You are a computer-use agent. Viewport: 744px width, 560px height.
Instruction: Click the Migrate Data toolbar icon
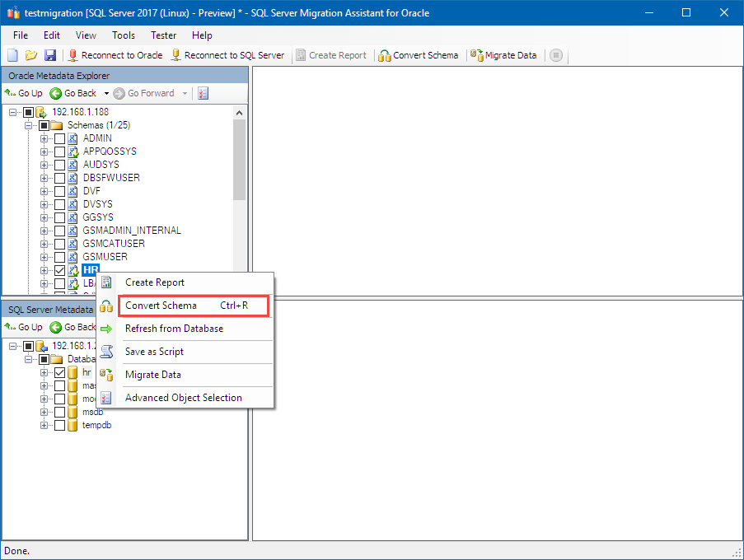(476, 55)
